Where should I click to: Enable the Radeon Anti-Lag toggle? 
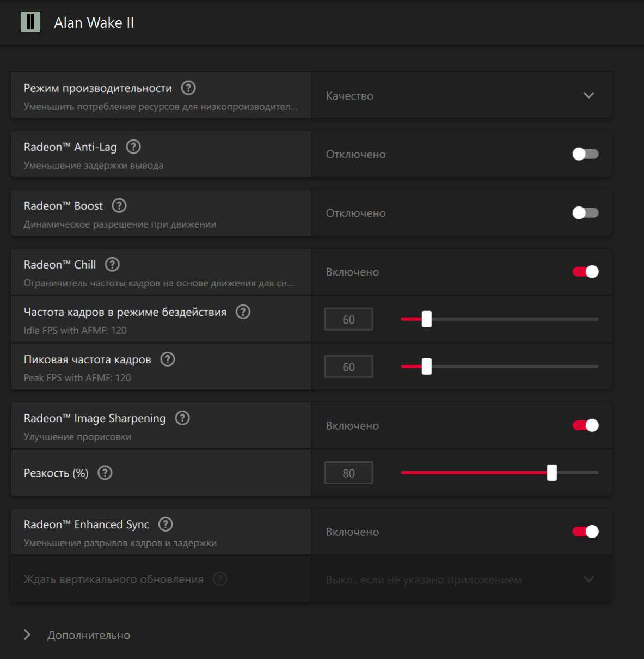point(585,154)
